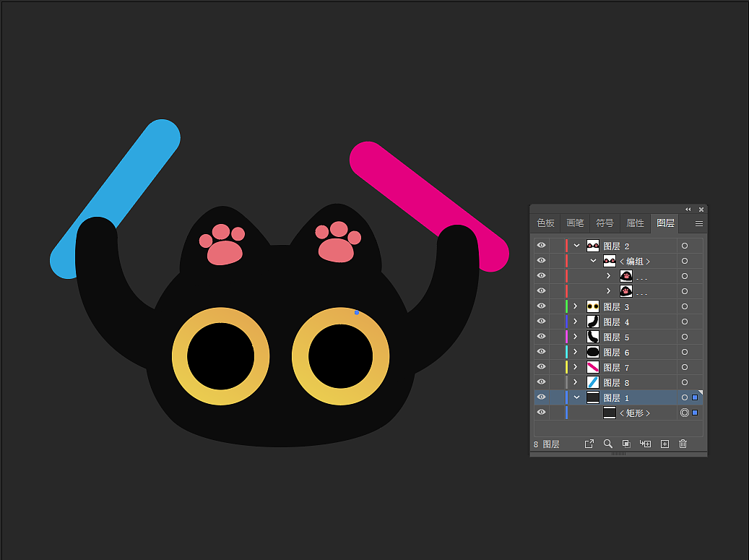The image size is (749, 560).
Task: Select the <矩形> item name
Action: 635,413
